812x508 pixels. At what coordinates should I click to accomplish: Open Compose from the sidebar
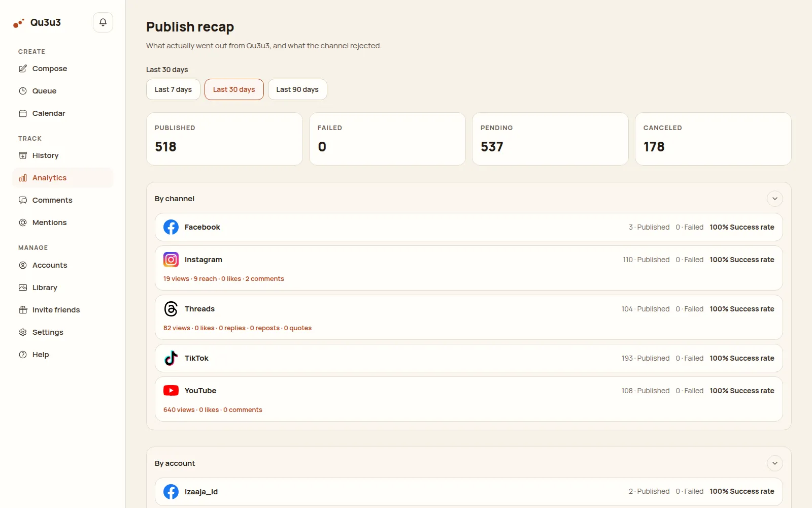[62, 69]
